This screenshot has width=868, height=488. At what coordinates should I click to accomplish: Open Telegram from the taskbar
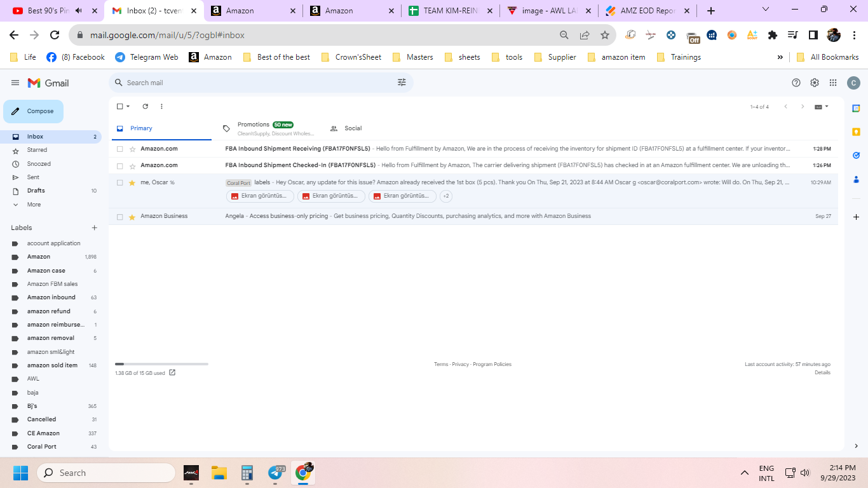(276, 473)
